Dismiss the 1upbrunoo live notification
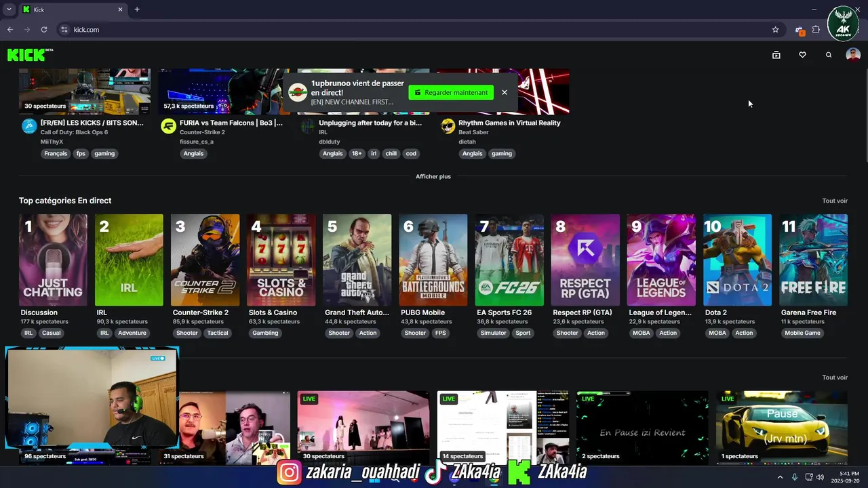The image size is (868, 488). click(505, 92)
